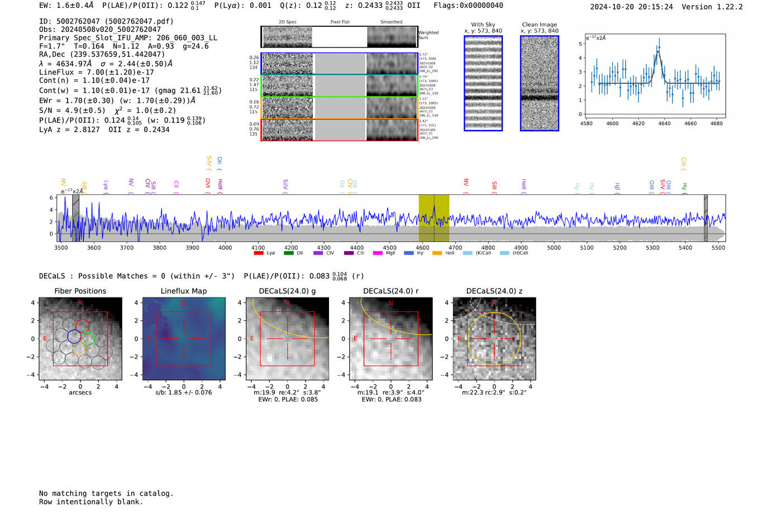Image resolution: width=782 pixels, height=532 pixels.
Task: Click the 2024-10-20 20:15:24 timestamp
Action: tap(631, 7)
